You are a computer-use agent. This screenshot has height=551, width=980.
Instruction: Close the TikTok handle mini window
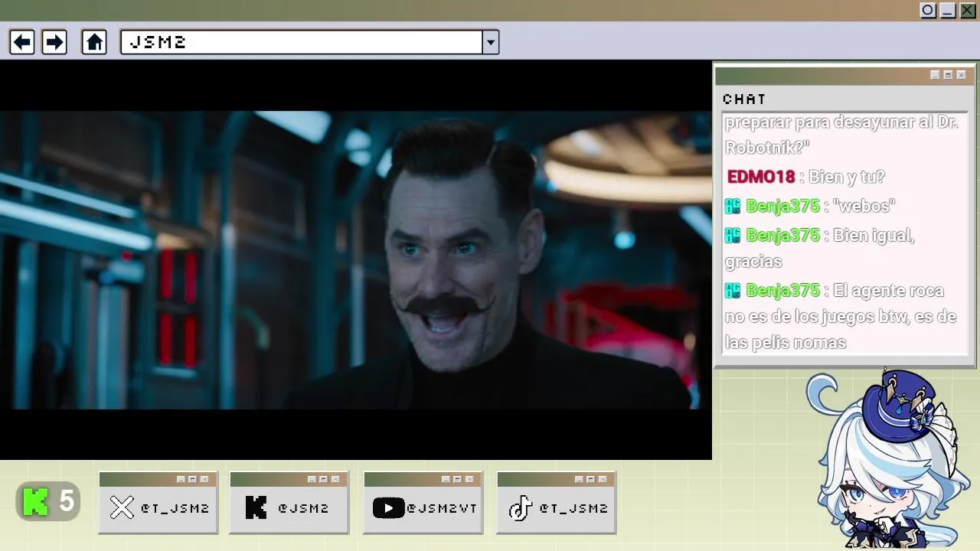[x=603, y=479]
